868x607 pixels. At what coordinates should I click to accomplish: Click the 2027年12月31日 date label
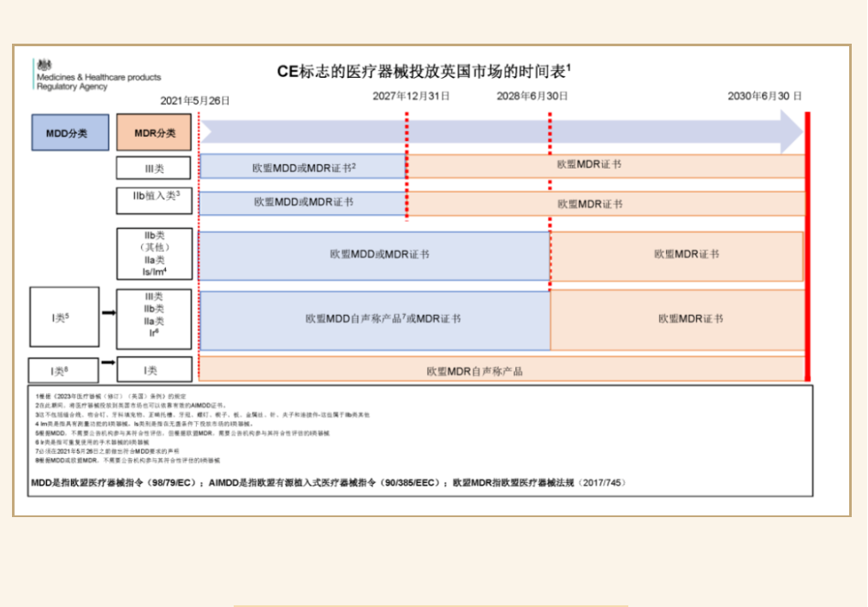[411, 96]
